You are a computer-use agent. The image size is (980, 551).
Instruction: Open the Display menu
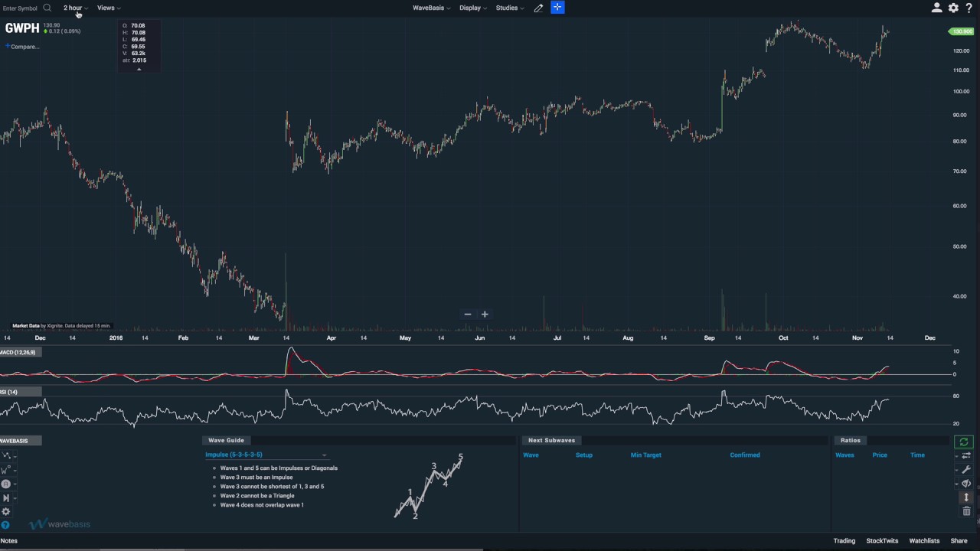pyautogui.click(x=472, y=8)
